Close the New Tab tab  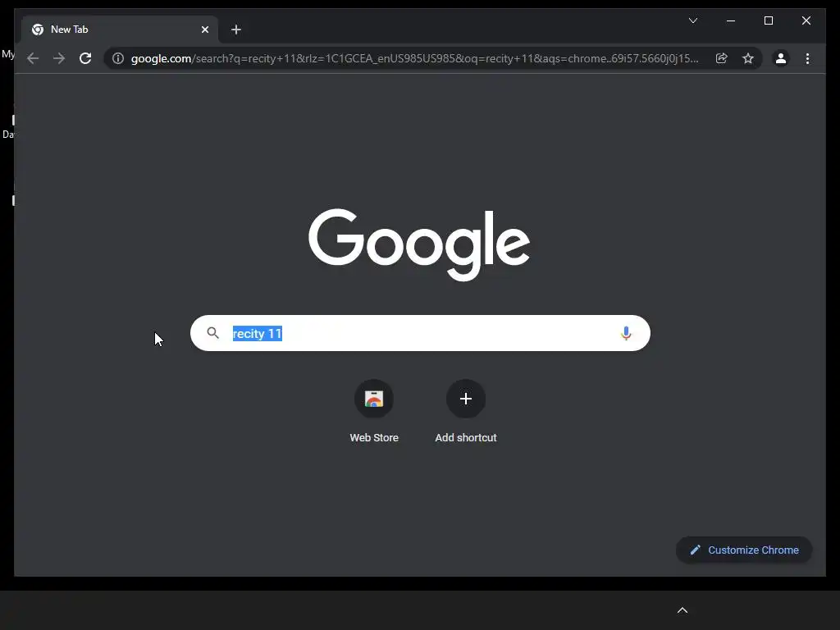click(x=204, y=30)
